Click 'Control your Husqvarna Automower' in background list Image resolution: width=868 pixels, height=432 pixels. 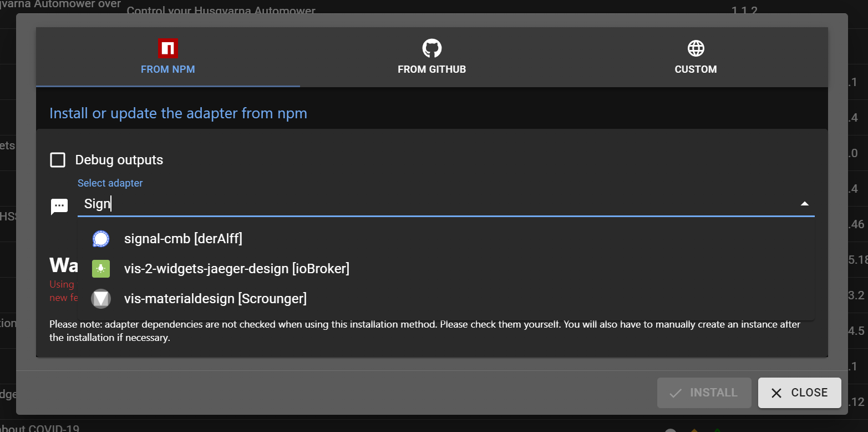point(221,11)
